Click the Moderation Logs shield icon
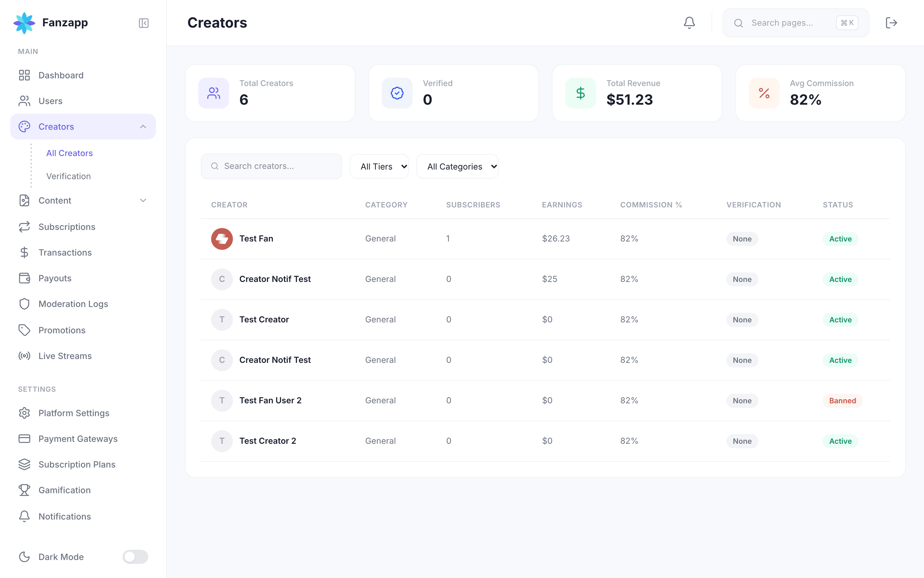 click(x=24, y=304)
